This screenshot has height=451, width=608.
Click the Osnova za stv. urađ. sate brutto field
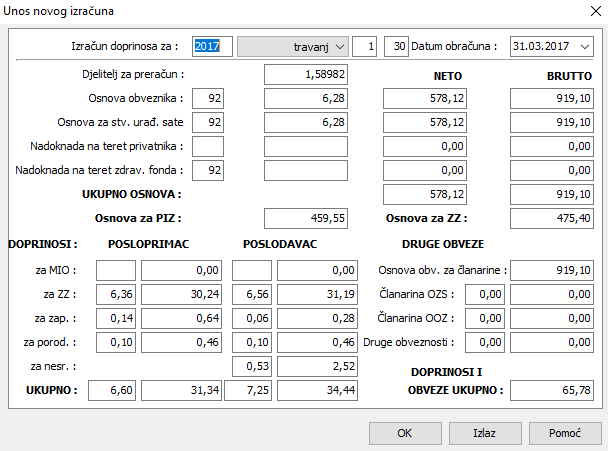coord(552,122)
